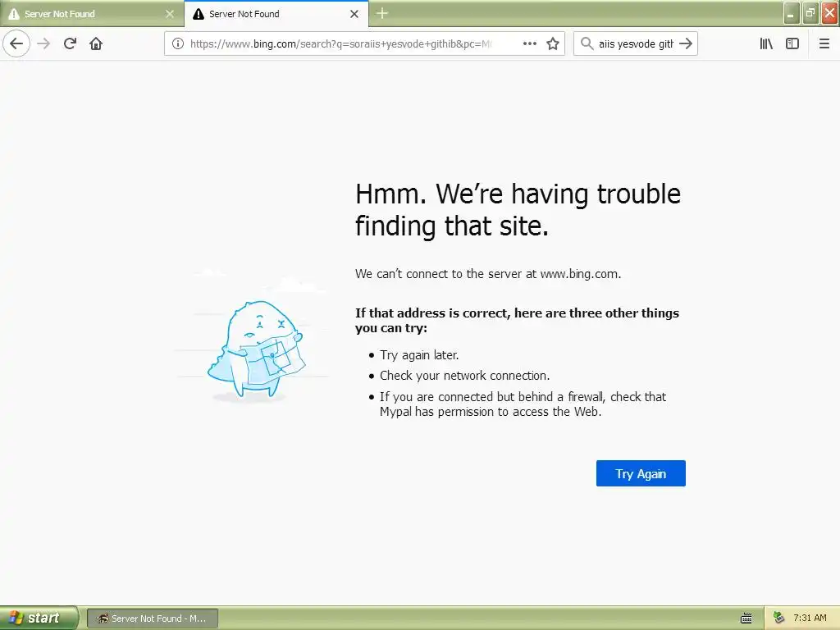The width and height of the screenshot is (840, 630).
Task: Close the first Server Not Found tab
Action: [x=170, y=14]
